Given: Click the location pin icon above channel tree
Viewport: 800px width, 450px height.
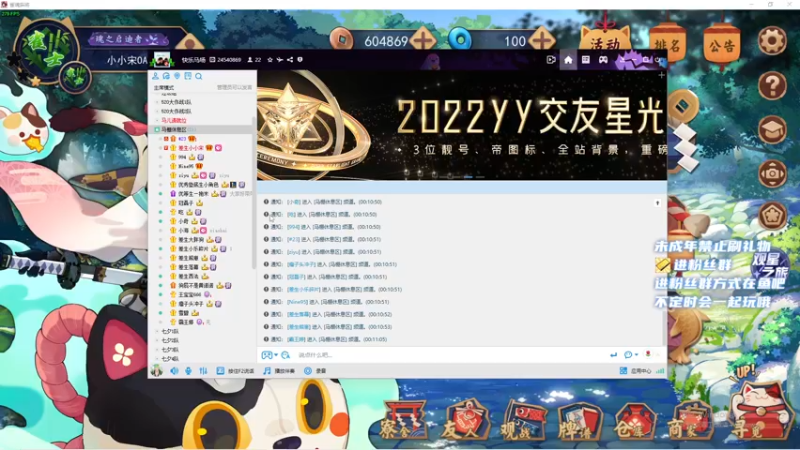Looking at the screenshot, I should pos(177,76).
